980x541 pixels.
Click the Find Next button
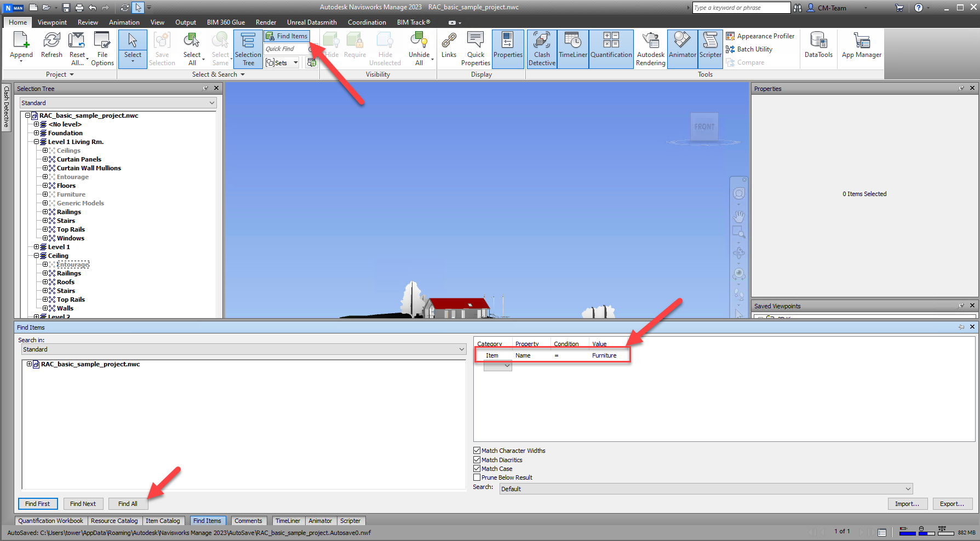[x=83, y=504]
